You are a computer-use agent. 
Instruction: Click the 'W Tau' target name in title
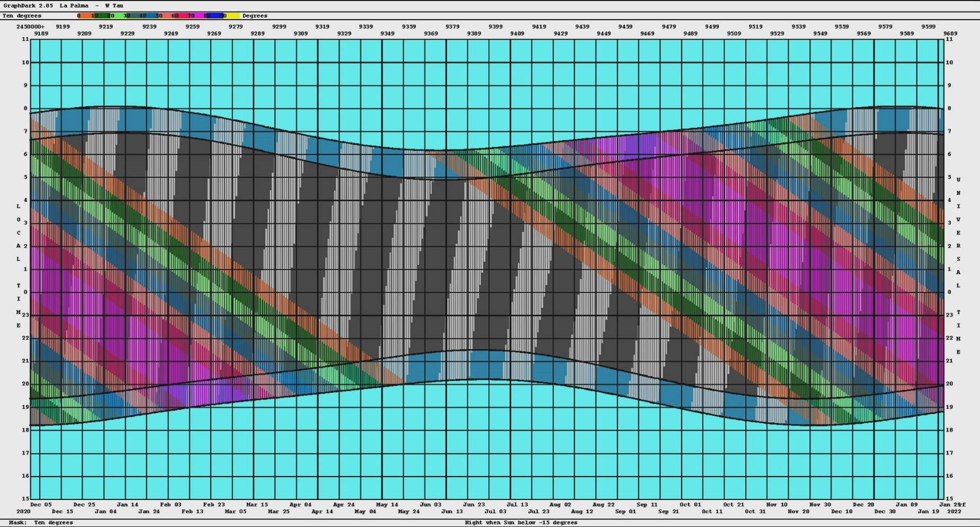pyautogui.click(x=114, y=5)
